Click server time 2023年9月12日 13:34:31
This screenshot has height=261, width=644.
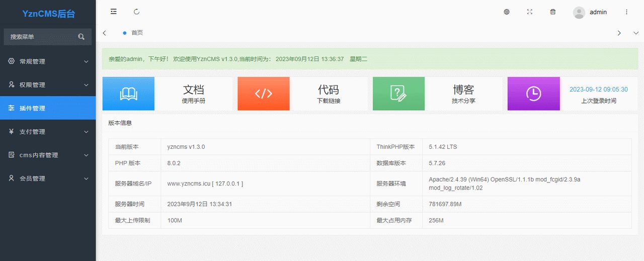coord(199,204)
